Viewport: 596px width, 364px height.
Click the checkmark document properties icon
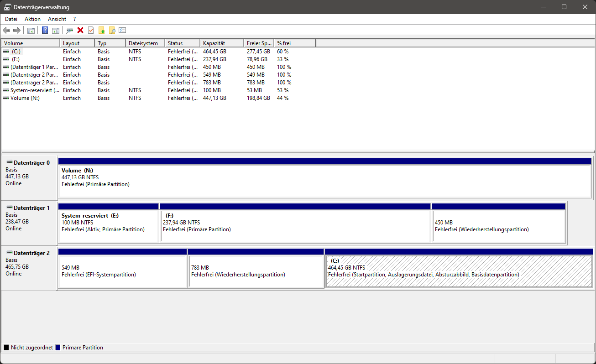tap(91, 31)
